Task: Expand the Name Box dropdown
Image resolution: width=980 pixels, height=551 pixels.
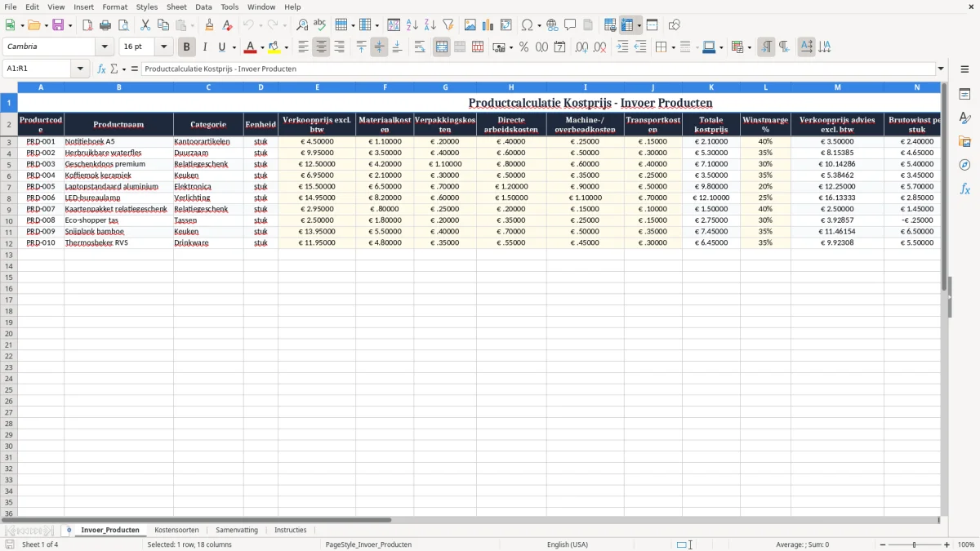Action: 80,69
